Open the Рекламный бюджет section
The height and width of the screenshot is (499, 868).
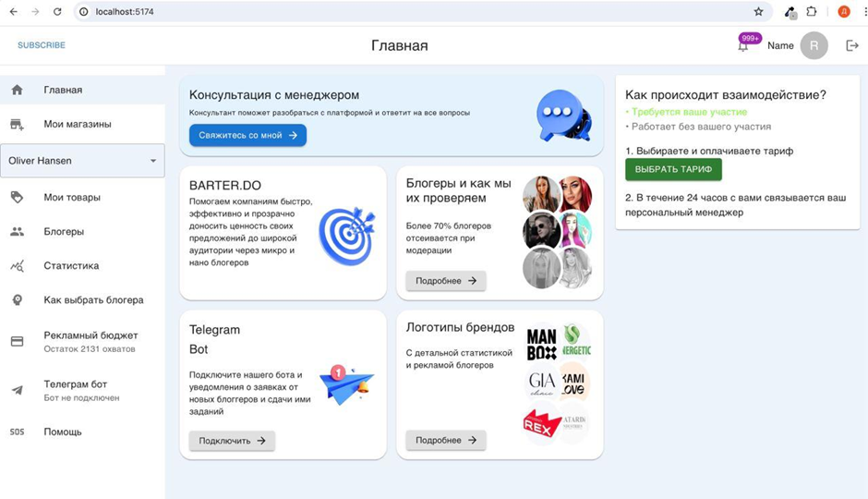[x=82, y=342]
